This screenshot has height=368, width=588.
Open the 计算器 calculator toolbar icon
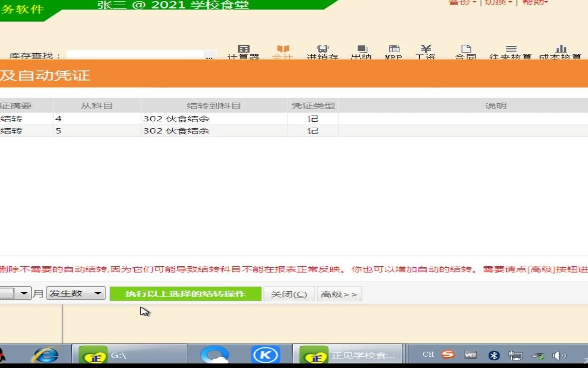(x=244, y=52)
